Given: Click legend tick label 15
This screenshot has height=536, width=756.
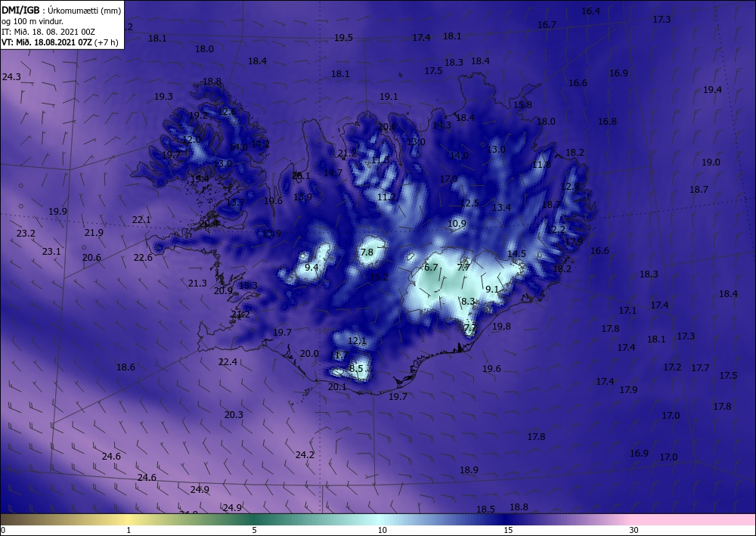Looking at the screenshot, I should [508, 530].
